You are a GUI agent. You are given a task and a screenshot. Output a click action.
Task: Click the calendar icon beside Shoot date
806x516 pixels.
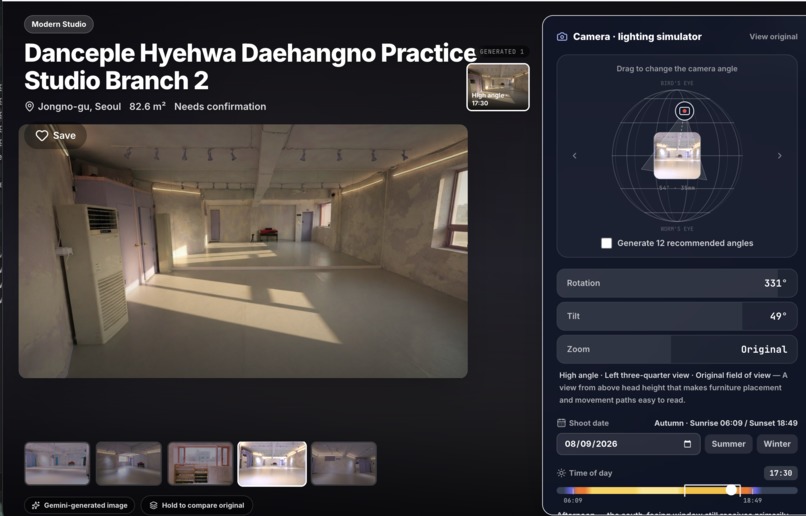coord(561,423)
